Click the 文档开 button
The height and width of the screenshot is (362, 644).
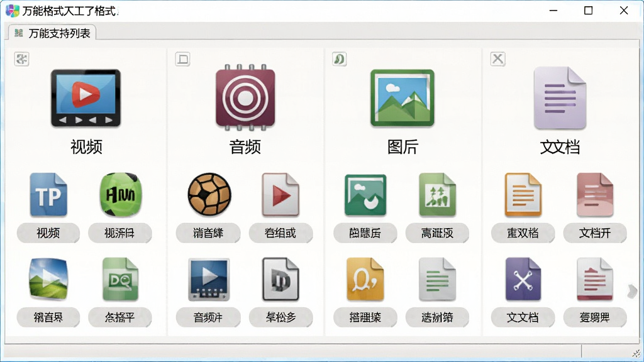click(x=595, y=233)
